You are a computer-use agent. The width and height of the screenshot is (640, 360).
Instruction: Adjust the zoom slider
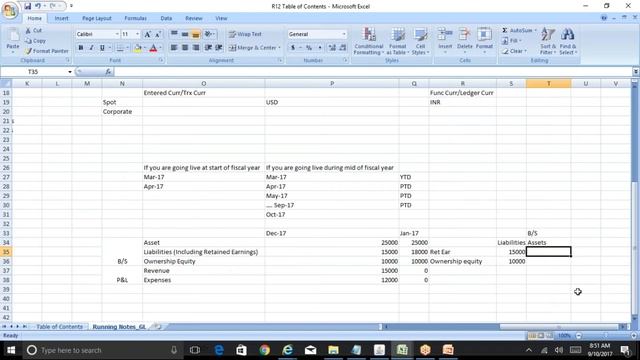pos(606,336)
